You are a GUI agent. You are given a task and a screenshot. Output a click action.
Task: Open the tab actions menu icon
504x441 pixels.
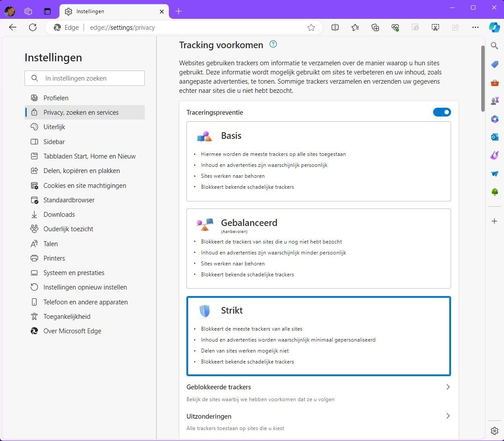point(47,11)
